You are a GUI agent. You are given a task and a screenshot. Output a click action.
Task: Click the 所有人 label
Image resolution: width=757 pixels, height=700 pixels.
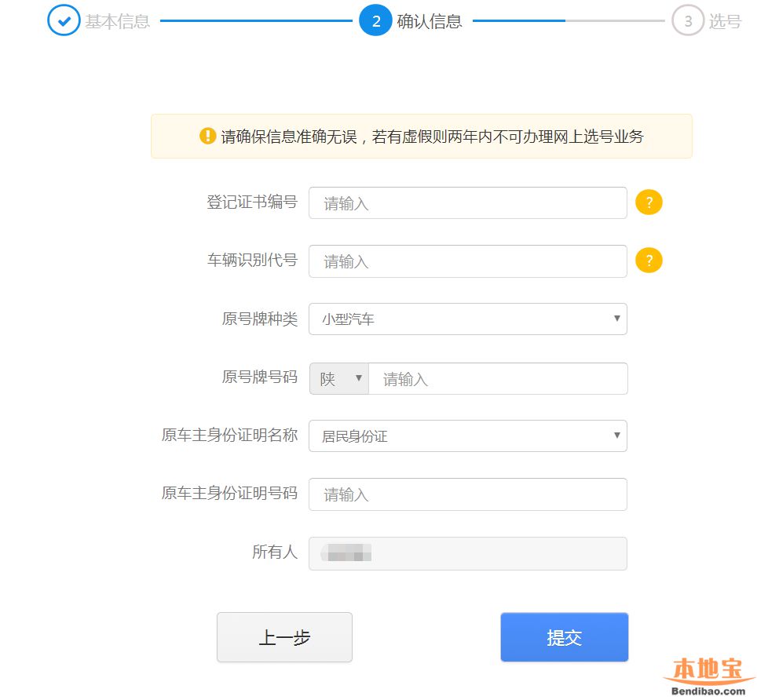point(275,552)
